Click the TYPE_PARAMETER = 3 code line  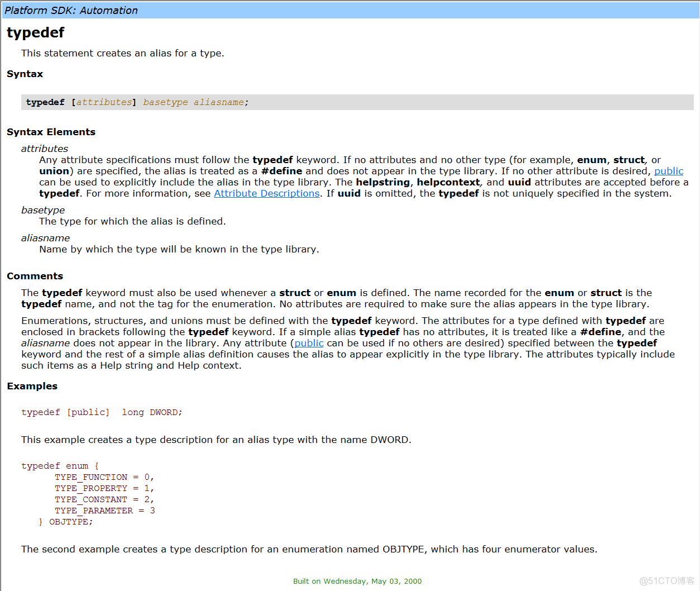(105, 511)
